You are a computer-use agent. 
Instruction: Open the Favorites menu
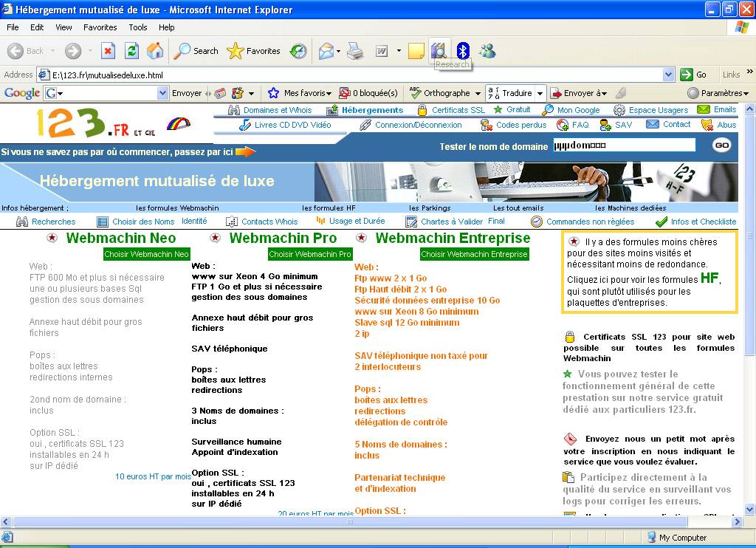[100, 27]
